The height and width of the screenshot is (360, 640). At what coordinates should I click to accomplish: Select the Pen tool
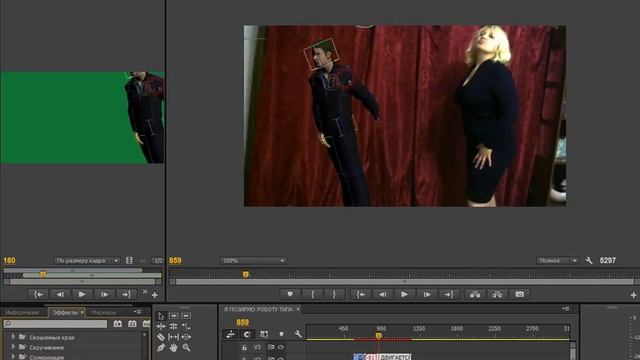161,348
